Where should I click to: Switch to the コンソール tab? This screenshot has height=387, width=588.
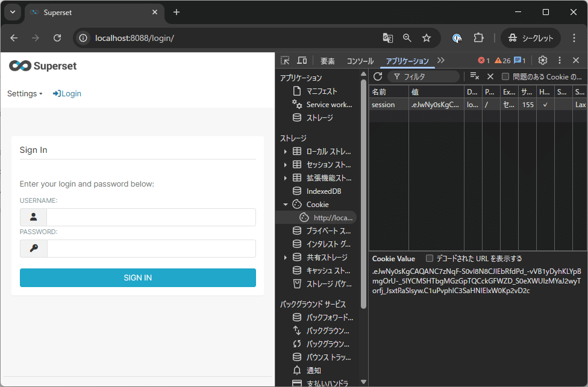click(360, 61)
